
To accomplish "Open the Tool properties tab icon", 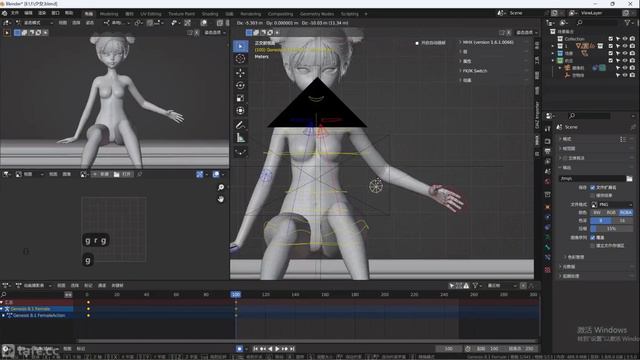I will click(548, 129).
